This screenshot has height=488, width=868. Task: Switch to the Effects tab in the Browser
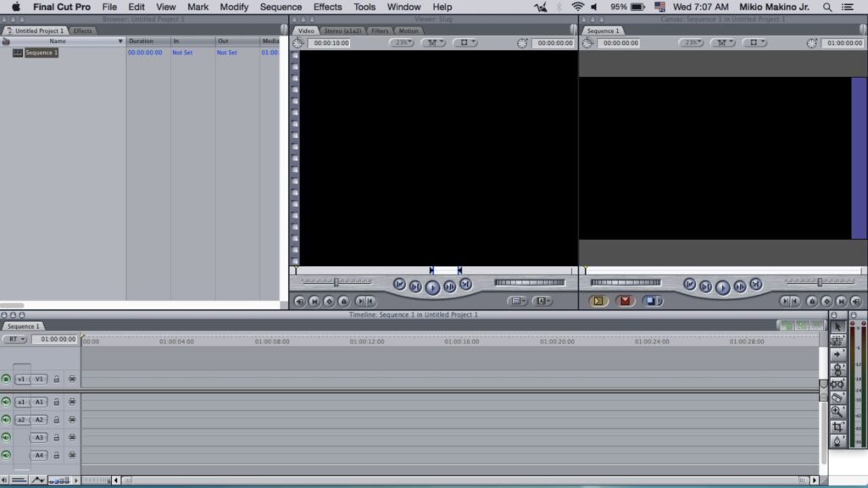tap(82, 30)
